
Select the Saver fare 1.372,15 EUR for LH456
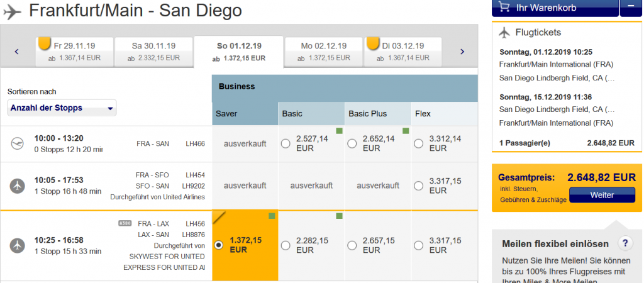[219, 245]
